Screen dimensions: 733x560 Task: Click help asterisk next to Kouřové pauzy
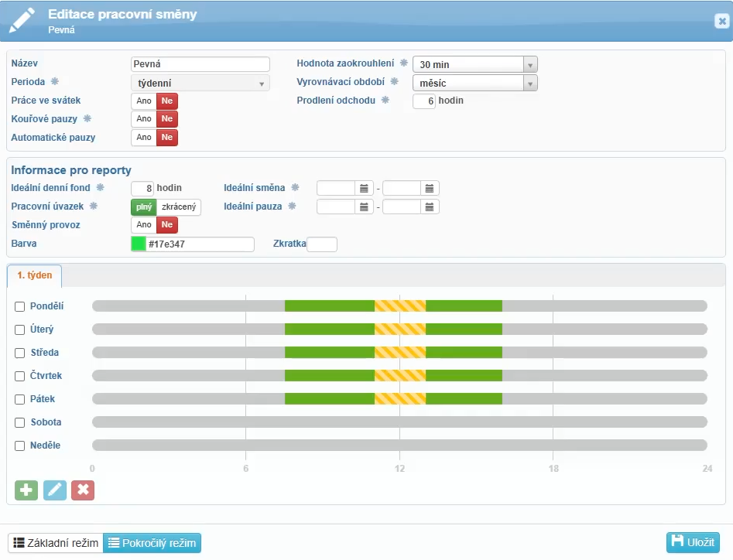coord(87,119)
